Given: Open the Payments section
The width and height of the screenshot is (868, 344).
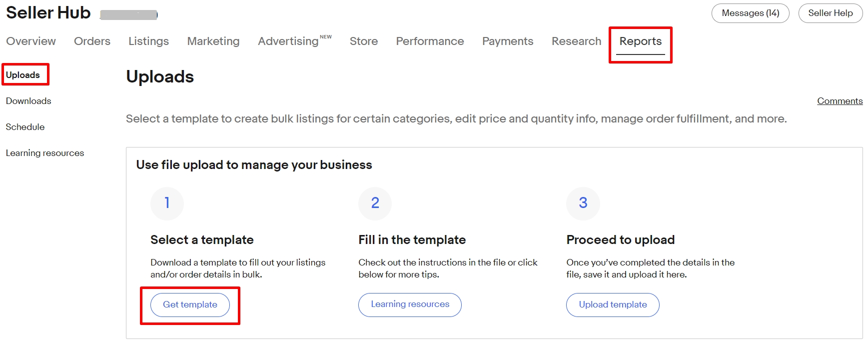Looking at the screenshot, I should [x=507, y=41].
